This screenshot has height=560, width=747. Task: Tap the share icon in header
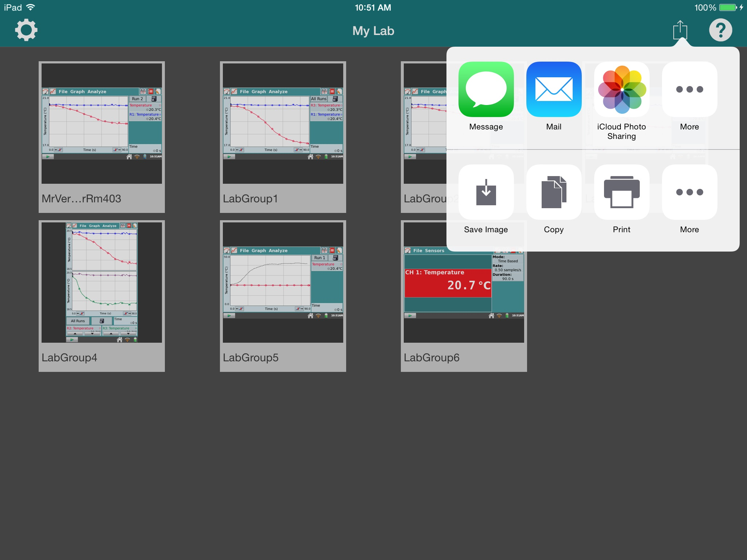tap(680, 30)
